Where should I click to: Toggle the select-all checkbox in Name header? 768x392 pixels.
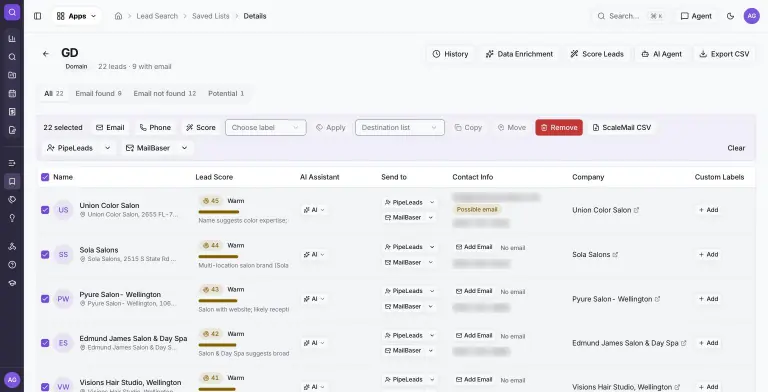[45, 177]
